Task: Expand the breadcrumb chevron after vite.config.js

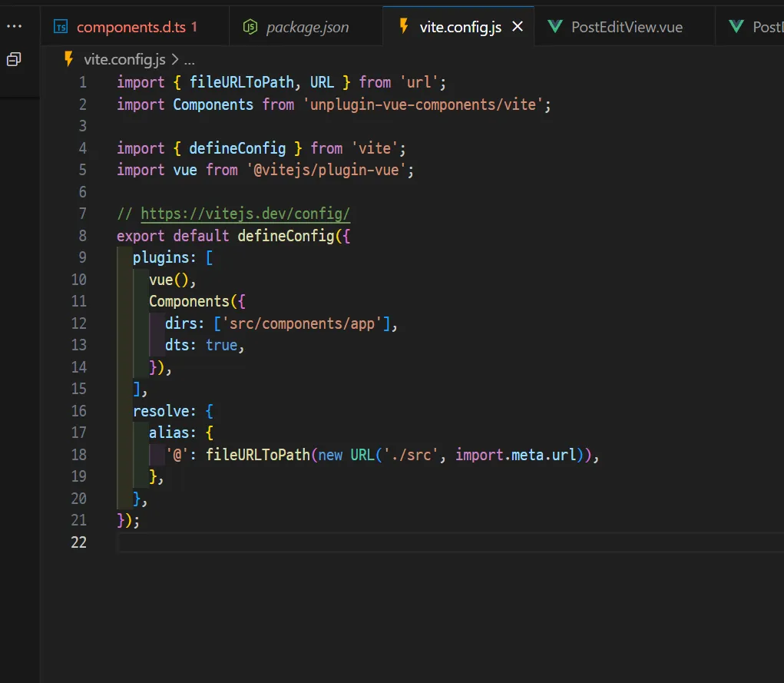Action: [175, 60]
